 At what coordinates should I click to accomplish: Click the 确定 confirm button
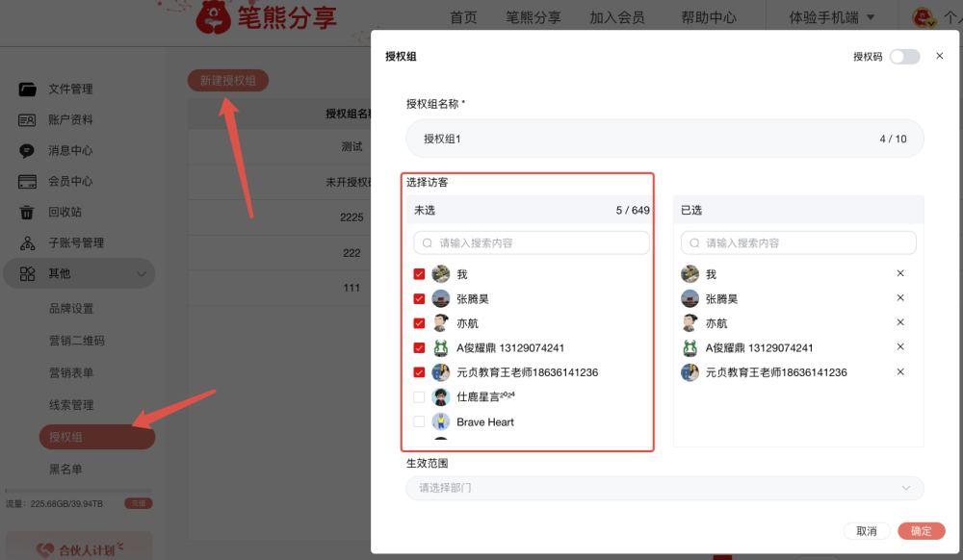point(921,531)
